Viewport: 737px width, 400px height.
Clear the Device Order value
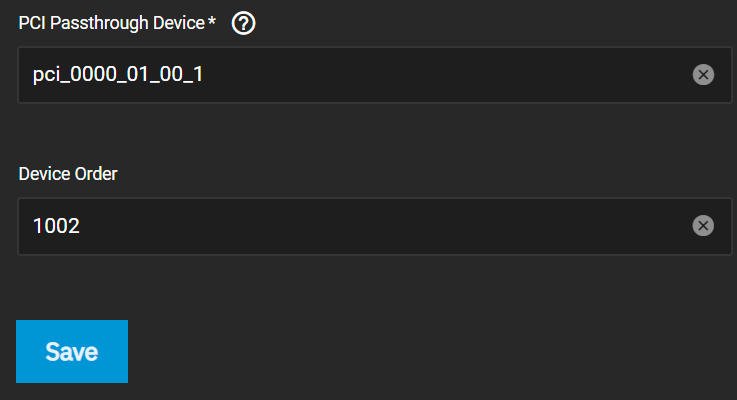click(703, 226)
